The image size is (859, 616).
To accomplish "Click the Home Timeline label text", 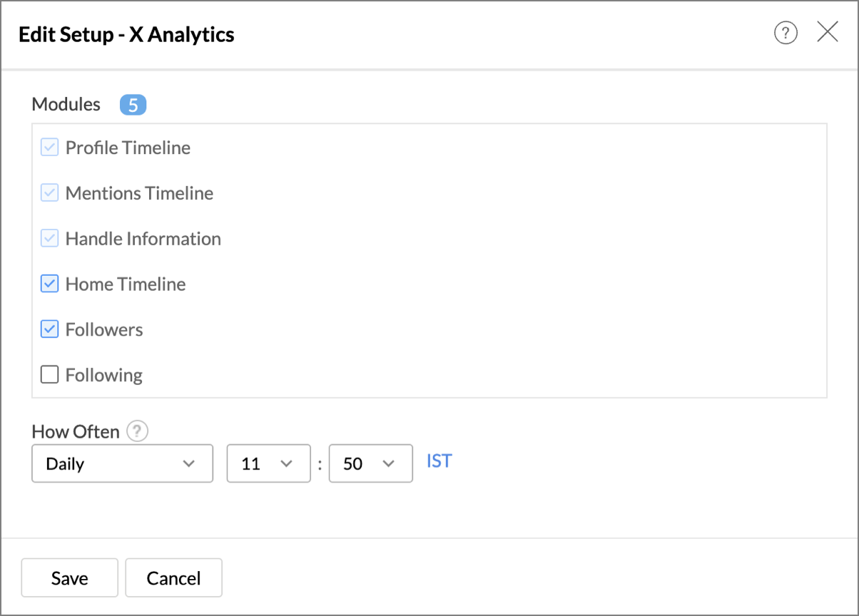I will tap(126, 284).
